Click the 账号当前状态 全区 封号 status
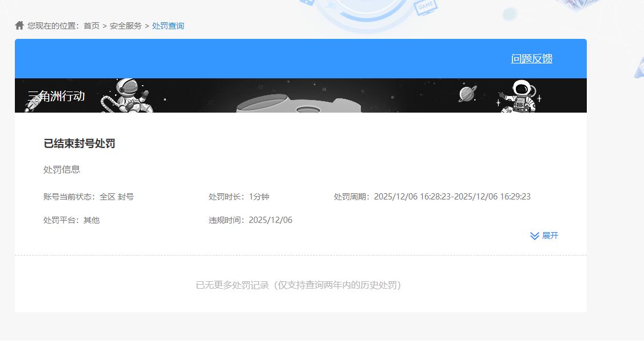 pos(89,197)
